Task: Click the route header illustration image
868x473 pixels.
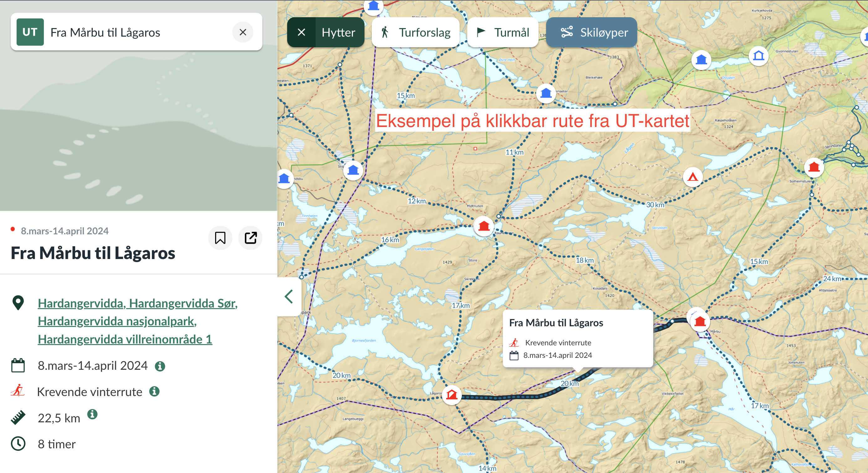Action: tap(138, 105)
